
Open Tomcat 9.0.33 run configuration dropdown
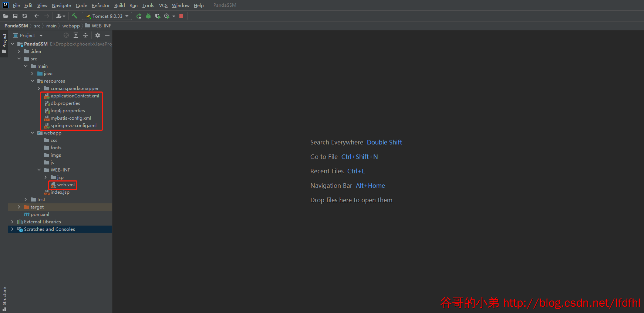click(107, 16)
